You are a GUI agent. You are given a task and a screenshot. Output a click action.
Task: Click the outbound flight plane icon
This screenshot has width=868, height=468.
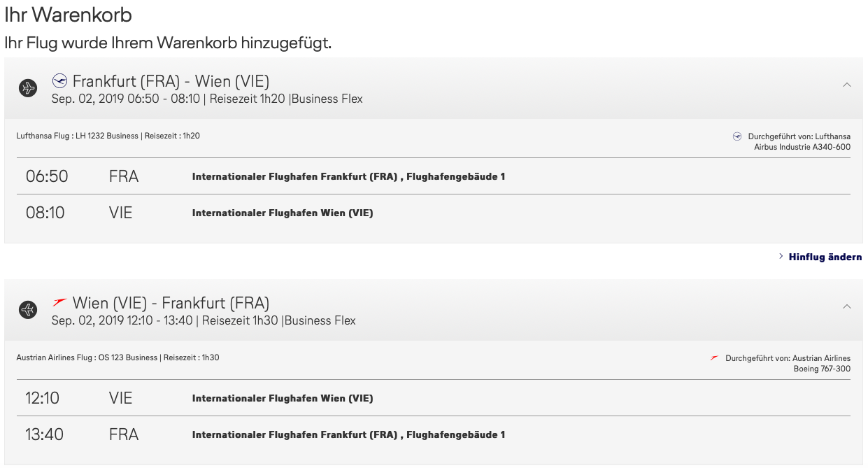tap(28, 88)
